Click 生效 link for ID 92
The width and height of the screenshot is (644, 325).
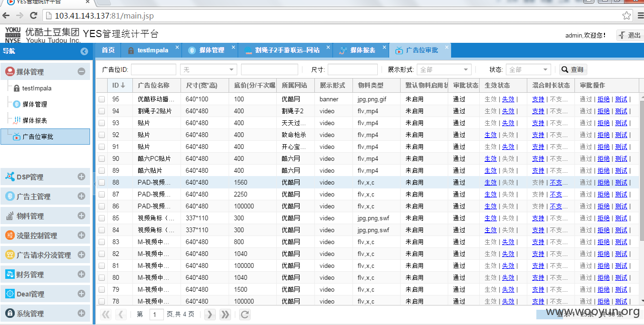click(x=491, y=135)
